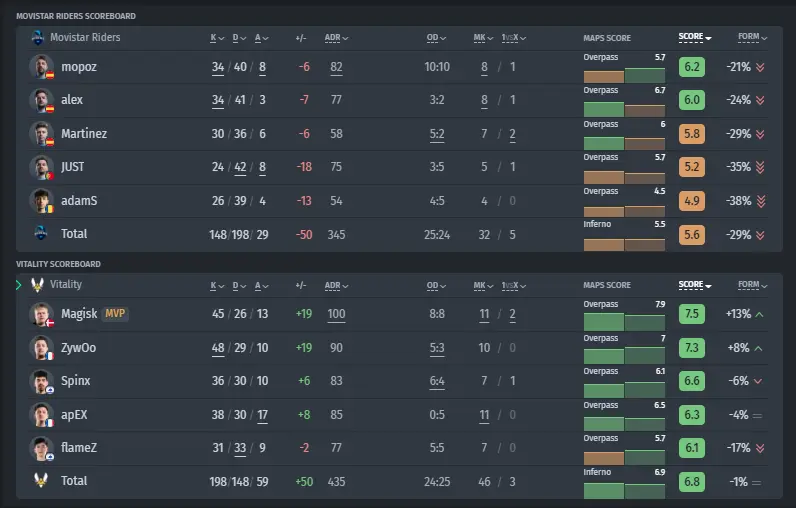Open ZywOo player profile link
The image size is (796, 508).
coord(79,348)
